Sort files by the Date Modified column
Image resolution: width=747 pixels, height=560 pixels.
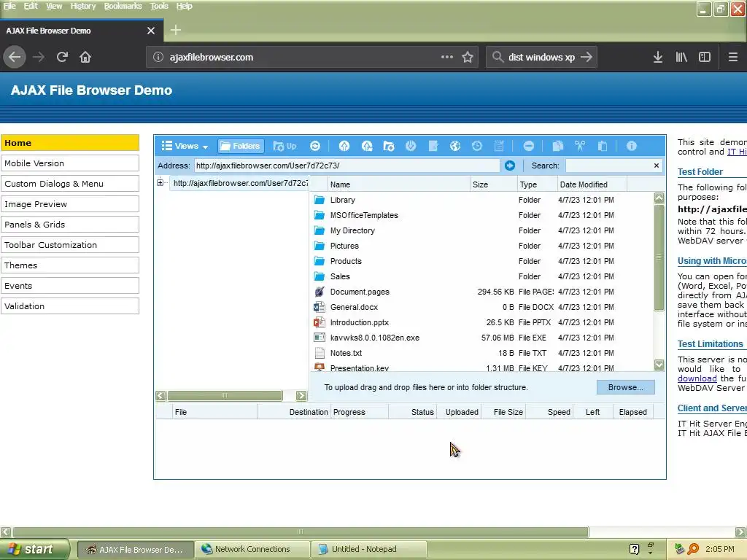tap(592, 184)
